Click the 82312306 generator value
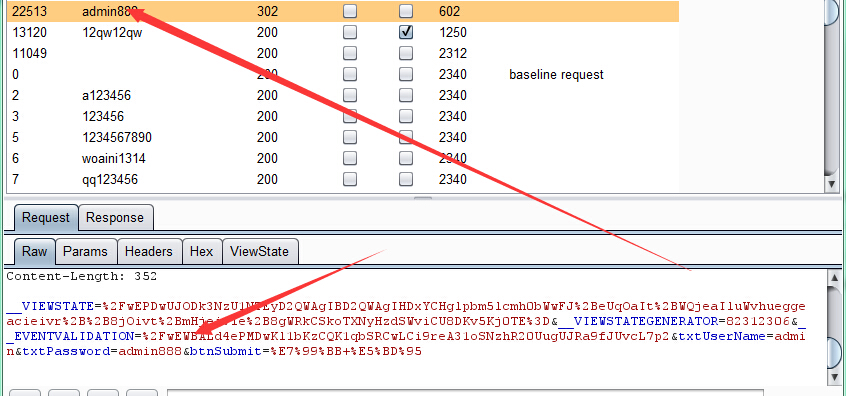Screen dimensions: 846x396 click(x=758, y=322)
